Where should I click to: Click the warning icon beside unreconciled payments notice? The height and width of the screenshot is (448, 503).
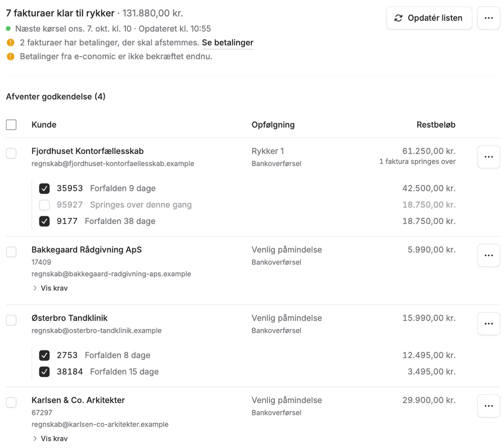click(x=11, y=42)
